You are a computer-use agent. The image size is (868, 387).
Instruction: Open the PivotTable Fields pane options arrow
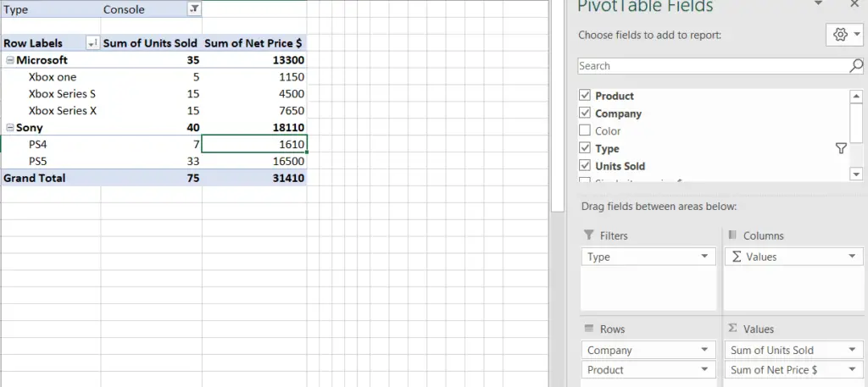click(x=818, y=4)
